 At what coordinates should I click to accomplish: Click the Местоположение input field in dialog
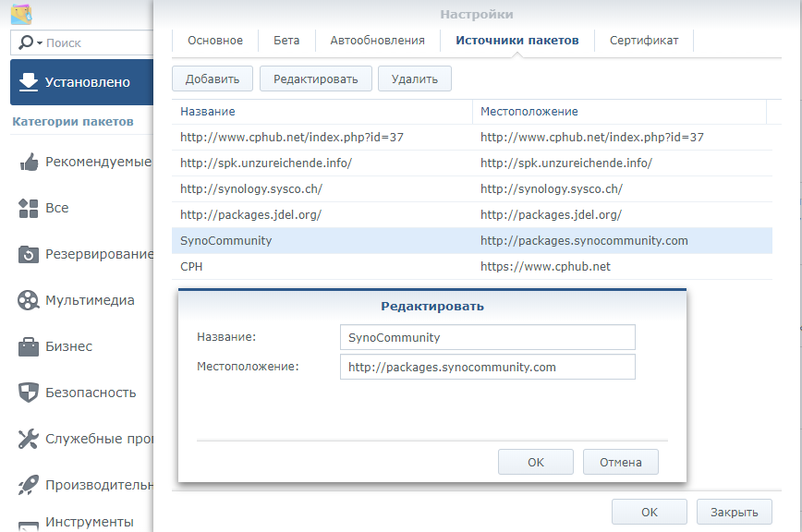(488, 367)
